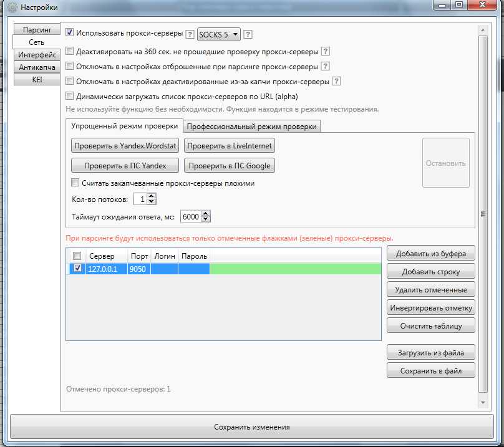Click the settings gear icon in title bar

11,7
